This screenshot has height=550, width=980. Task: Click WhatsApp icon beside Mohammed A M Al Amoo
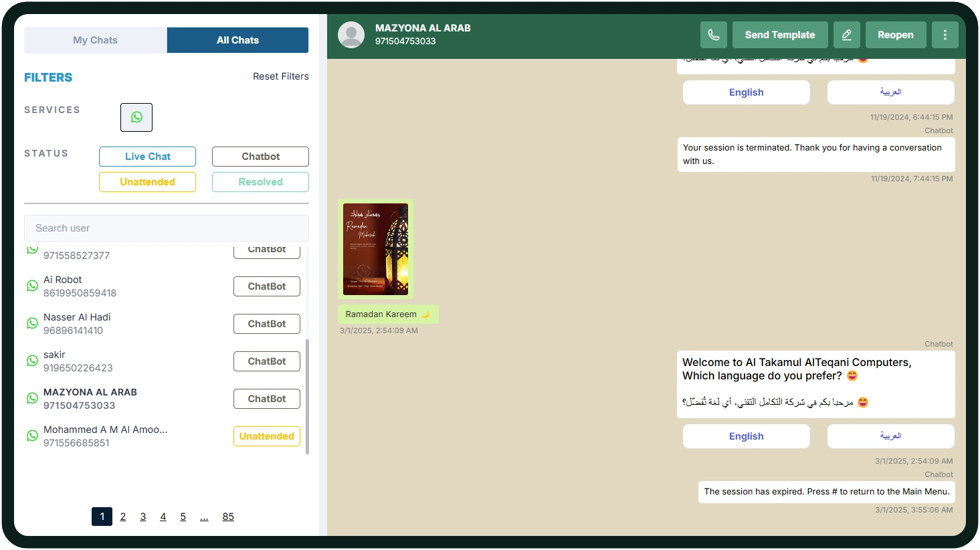(x=32, y=436)
